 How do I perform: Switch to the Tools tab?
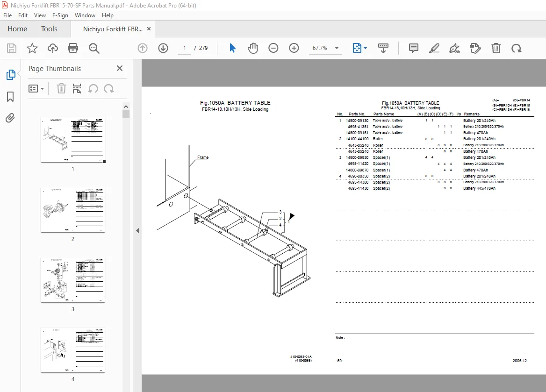pos(49,29)
